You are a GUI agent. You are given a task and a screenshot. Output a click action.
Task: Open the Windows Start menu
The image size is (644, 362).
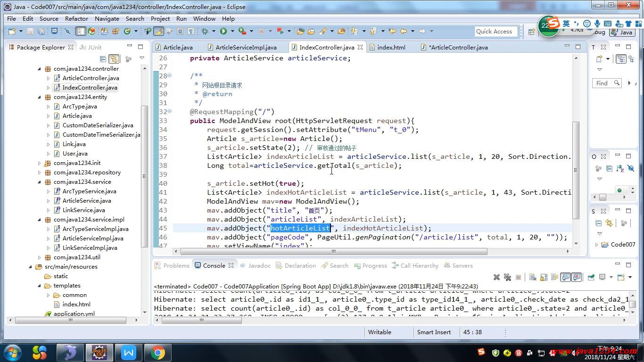12,353
